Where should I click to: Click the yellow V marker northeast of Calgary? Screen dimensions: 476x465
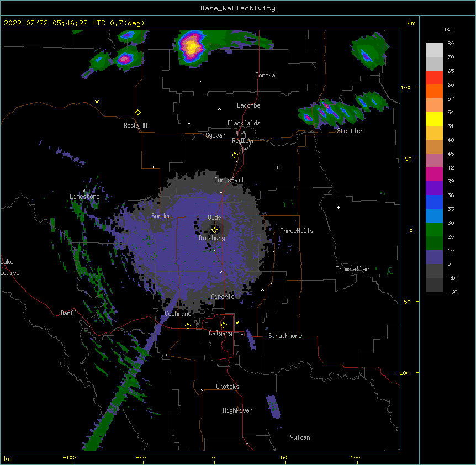pyautogui.click(x=237, y=323)
